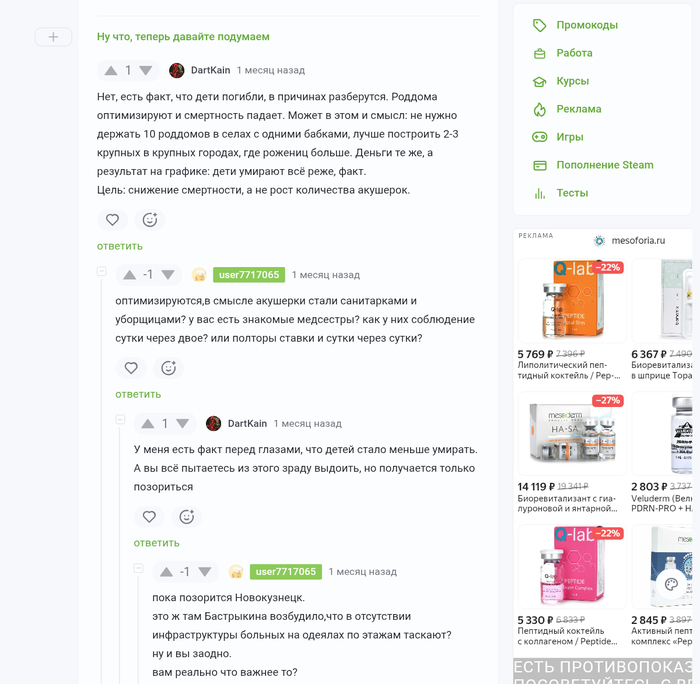Image resolution: width=700 pixels, height=684 pixels.
Task: Collapse the nested DartKain reply branch
Action: click(x=120, y=420)
